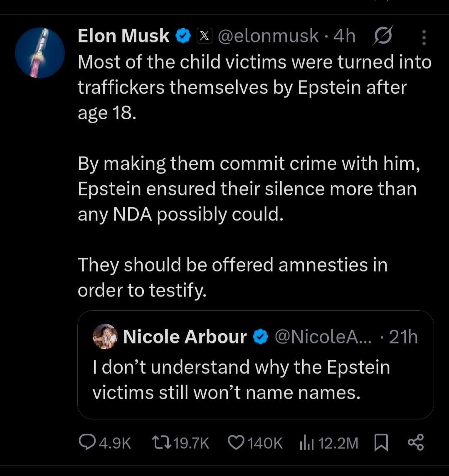This screenshot has height=476, width=449.
Task: Open the three-dot more options menu
Action: coord(424,37)
